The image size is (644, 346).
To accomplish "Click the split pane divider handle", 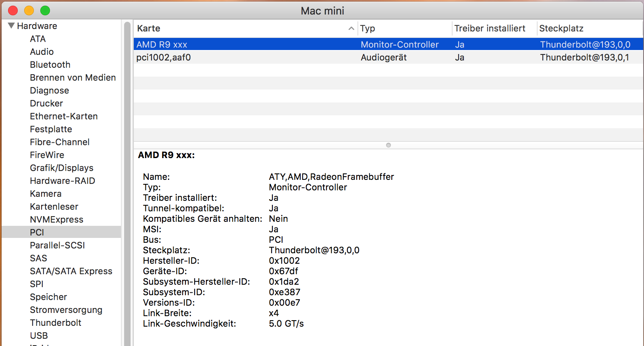I will pos(388,145).
